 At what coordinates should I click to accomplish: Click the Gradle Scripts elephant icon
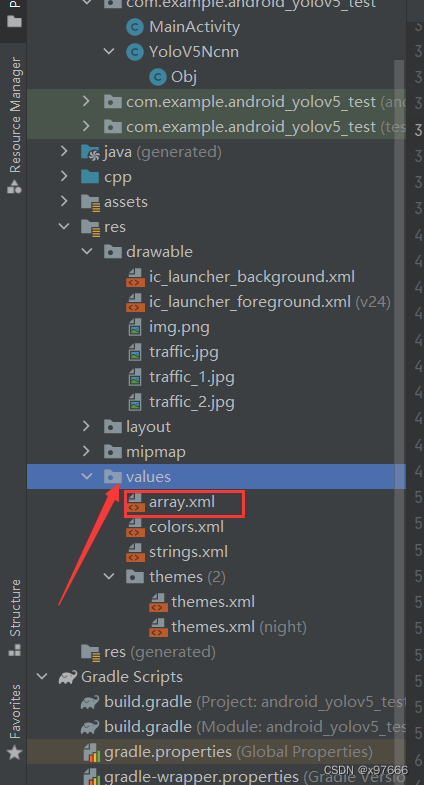pos(68,677)
